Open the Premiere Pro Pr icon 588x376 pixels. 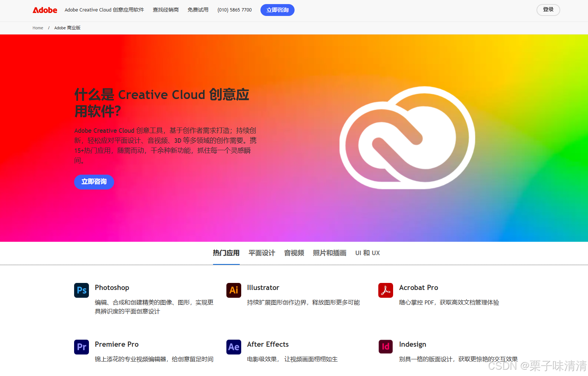(x=82, y=347)
